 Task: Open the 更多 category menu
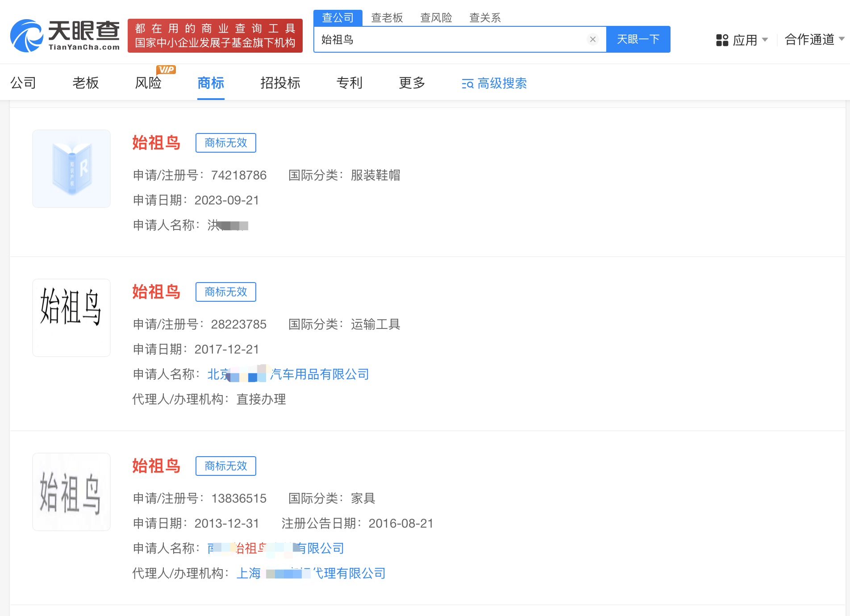412,83
